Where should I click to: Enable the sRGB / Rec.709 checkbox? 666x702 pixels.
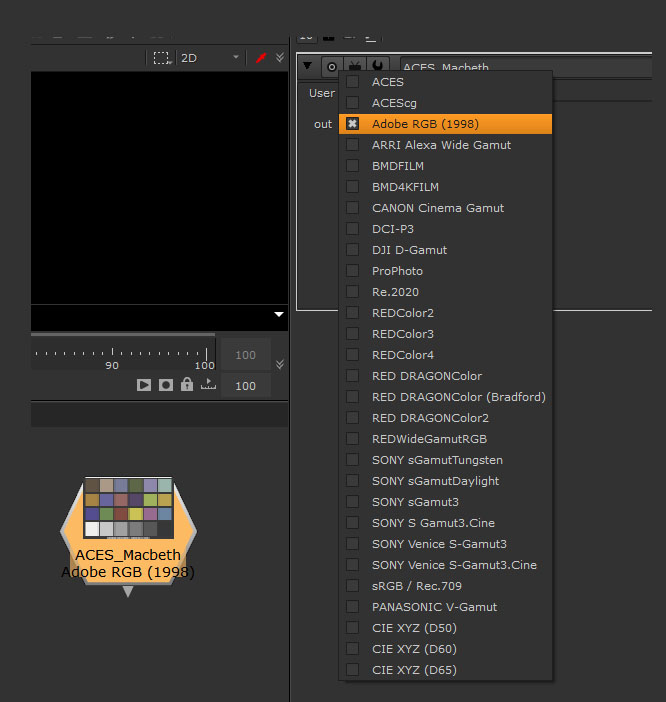(x=352, y=586)
